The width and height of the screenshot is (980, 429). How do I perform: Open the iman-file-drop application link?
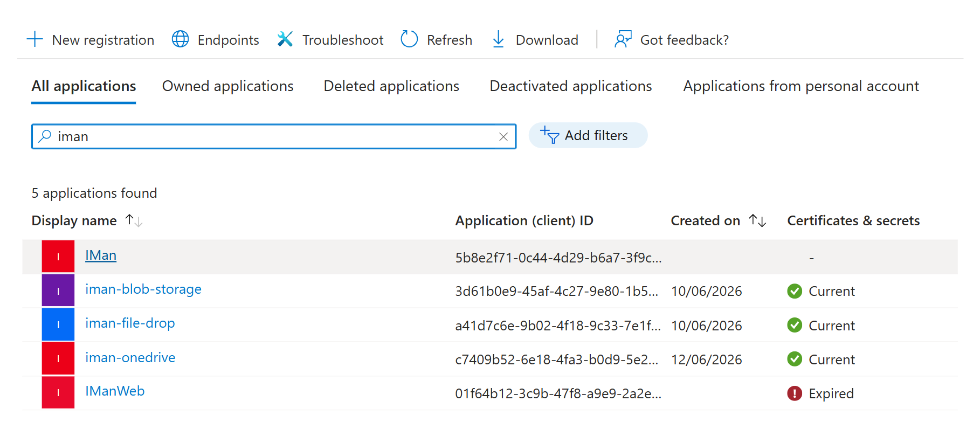pyautogui.click(x=130, y=323)
